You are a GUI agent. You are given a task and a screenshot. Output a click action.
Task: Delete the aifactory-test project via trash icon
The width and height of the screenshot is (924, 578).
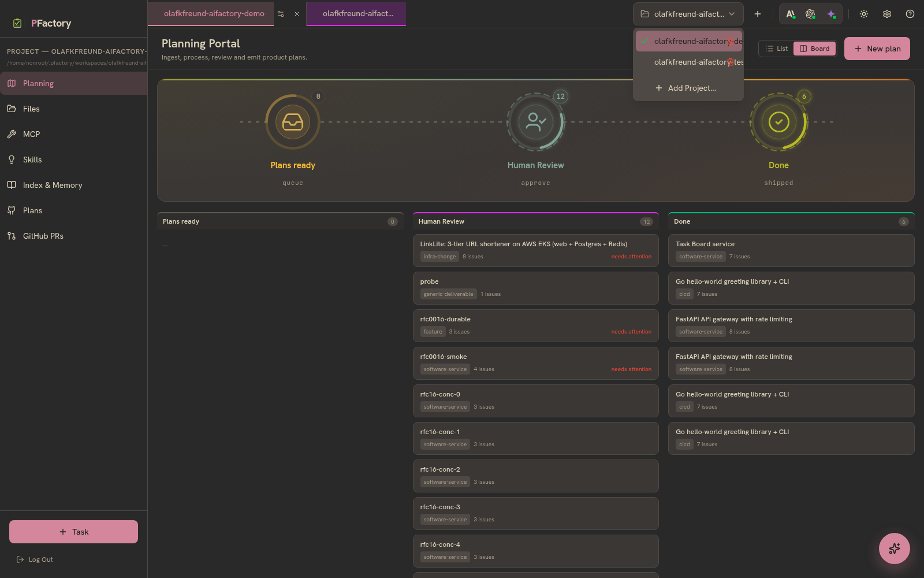(731, 62)
